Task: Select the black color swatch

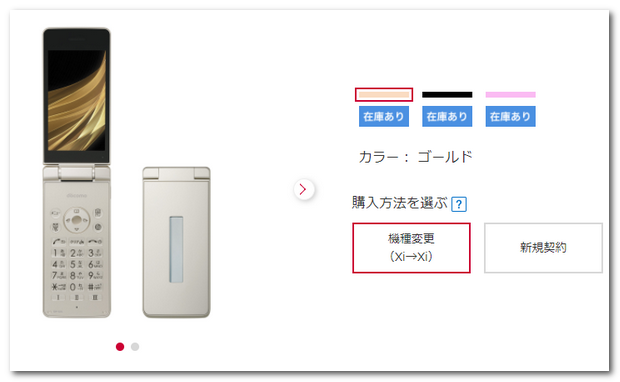Action: [447, 95]
